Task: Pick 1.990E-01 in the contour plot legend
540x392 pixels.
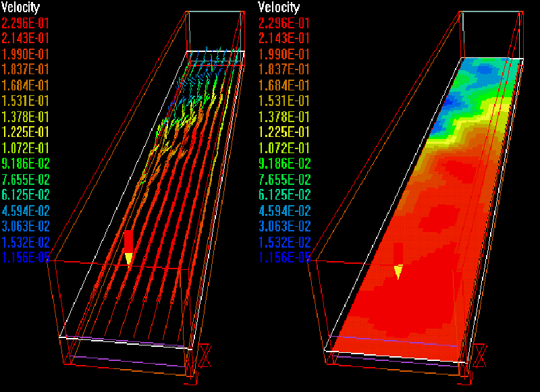Action: click(284, 54)
